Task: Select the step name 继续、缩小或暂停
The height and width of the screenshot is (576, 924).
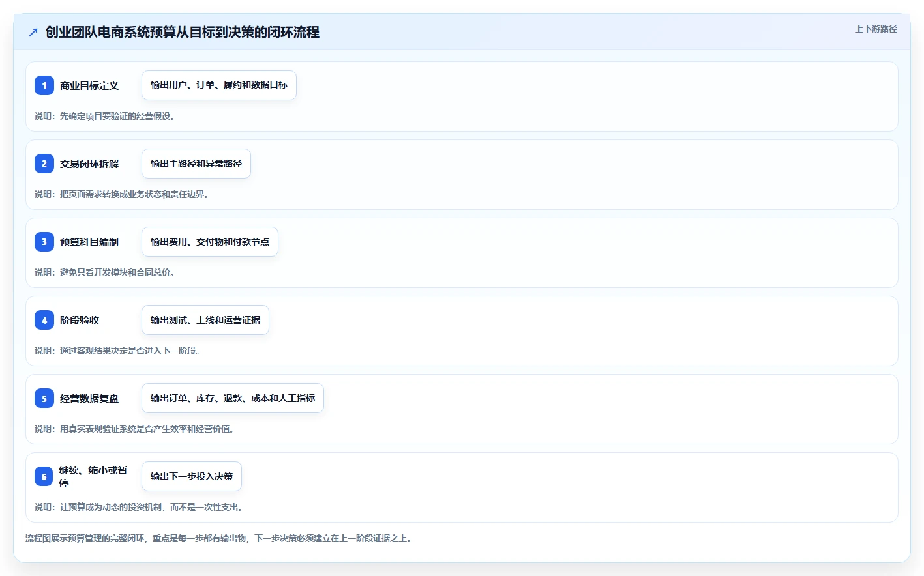Action: click(x=93, y=476)
